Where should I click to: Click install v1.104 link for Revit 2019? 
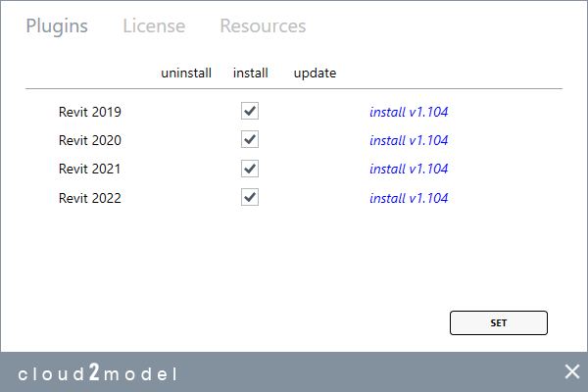pos(409,112)
